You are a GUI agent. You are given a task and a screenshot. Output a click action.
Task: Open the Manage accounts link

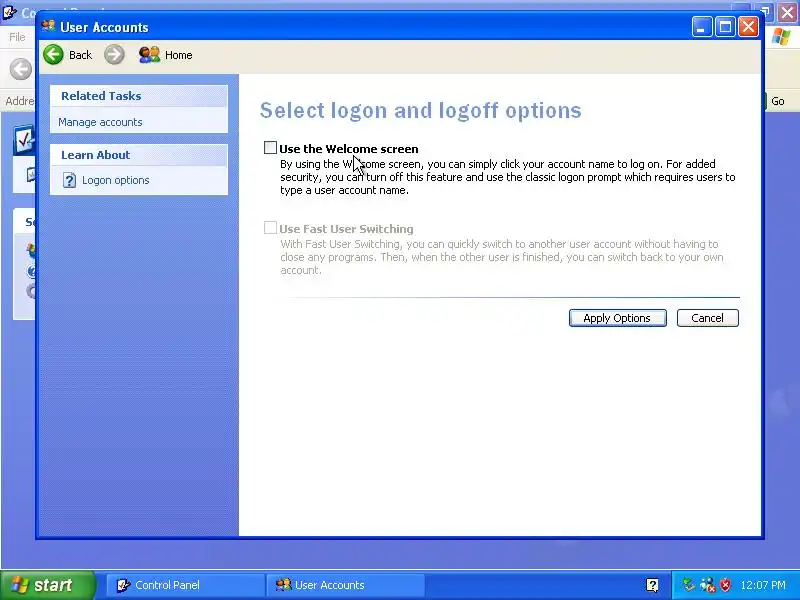[x=100, y=122]
